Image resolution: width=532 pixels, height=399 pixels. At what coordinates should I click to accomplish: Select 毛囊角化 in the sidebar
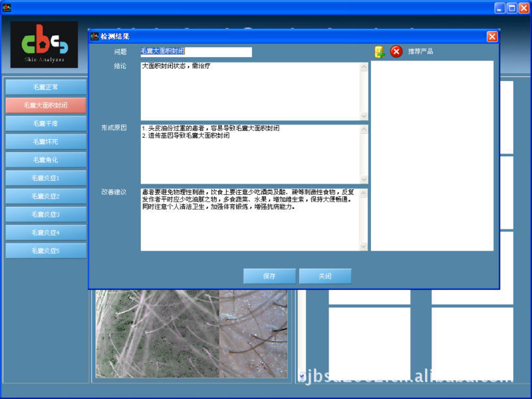coord(46,160)
